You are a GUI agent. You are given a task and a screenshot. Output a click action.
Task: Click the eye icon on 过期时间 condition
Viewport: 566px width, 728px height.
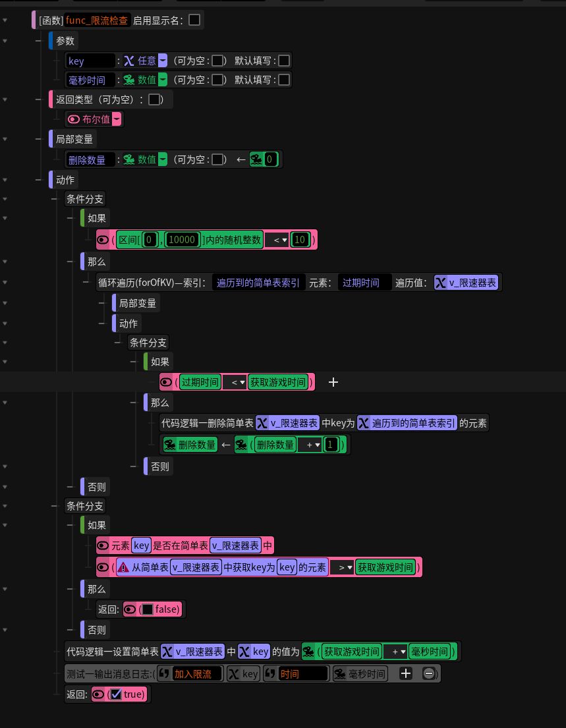(166, 383)
